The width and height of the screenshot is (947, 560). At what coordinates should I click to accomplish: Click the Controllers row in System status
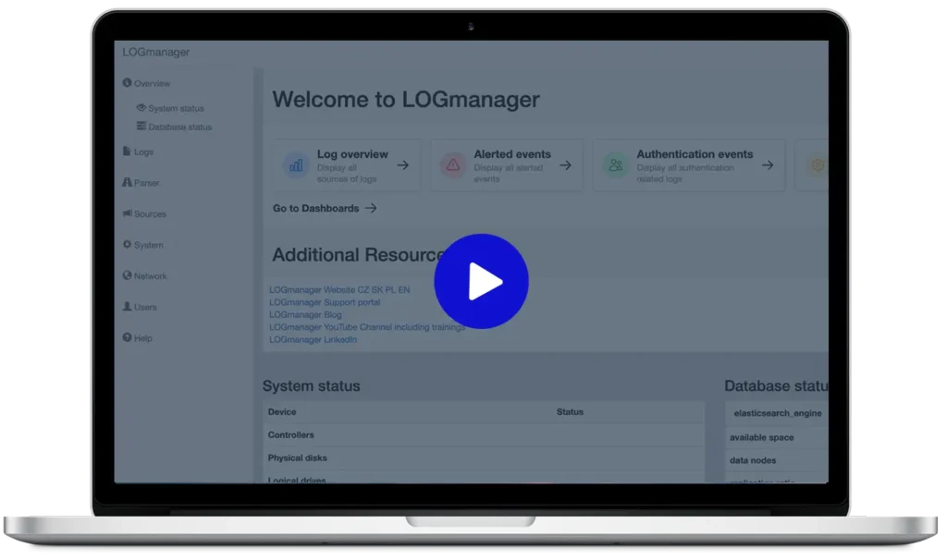[484, 435]
